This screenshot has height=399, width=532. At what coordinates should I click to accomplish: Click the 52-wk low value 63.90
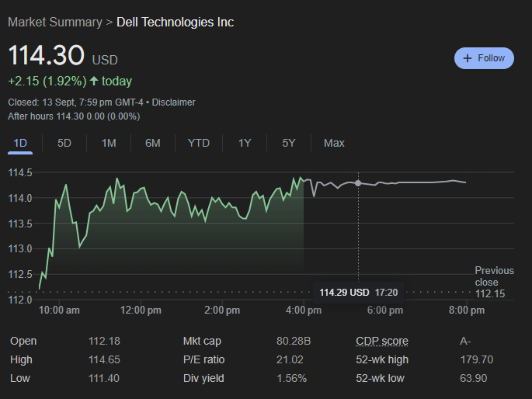tap(473, 378)
